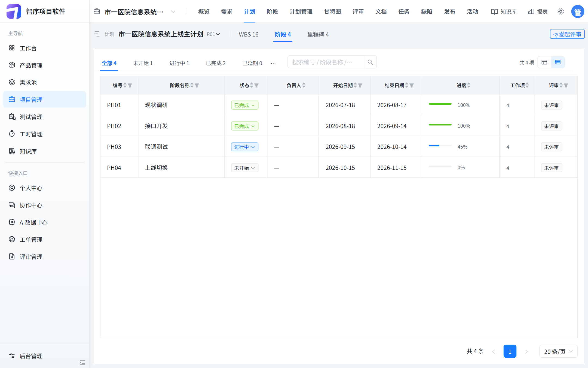Collapse the sidebar with the fold icon
Screen dimensions: 588x368
(x=82, y=363)
